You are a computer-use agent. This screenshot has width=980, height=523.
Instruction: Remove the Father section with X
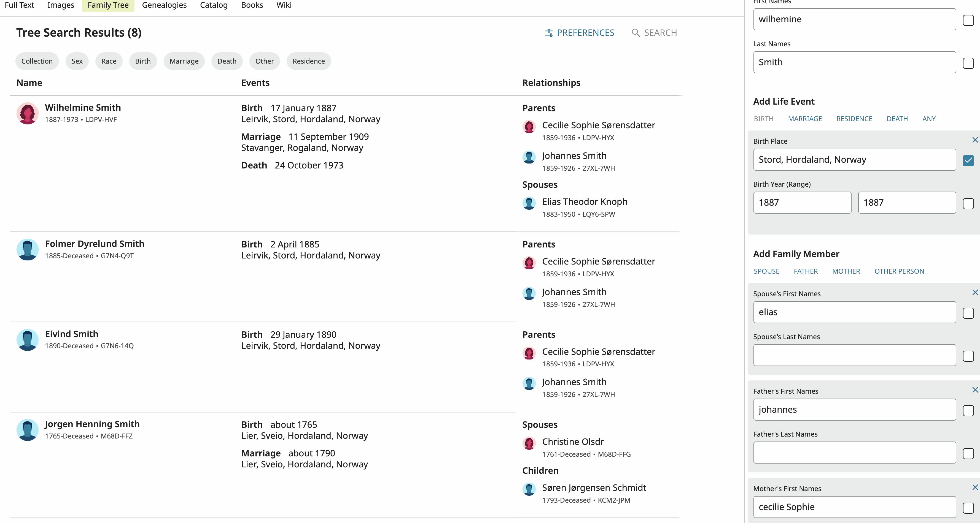[x=975, y=390]
